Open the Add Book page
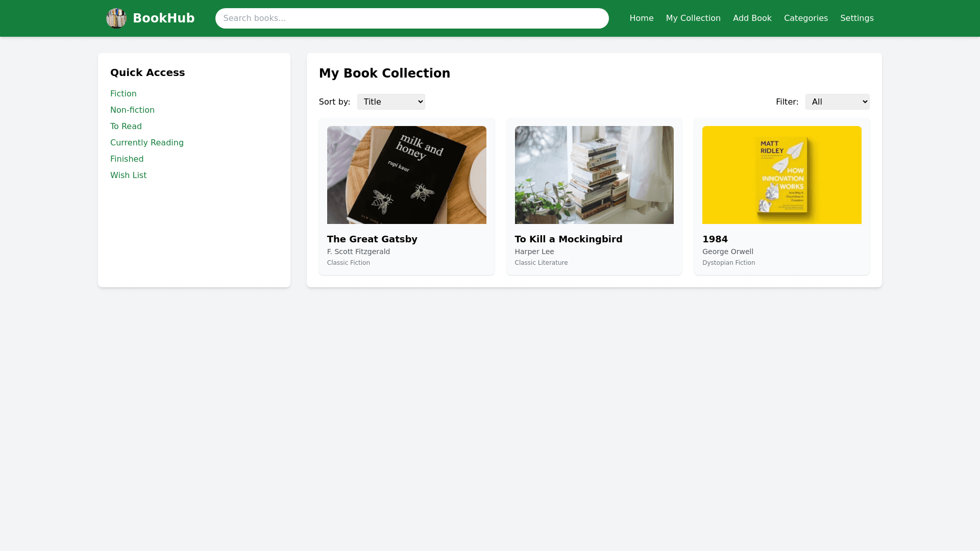This screenshot has height=551, width=980. tap(752, 18)
